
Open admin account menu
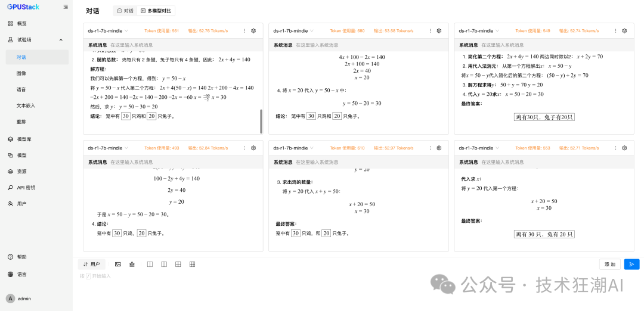click(20, 298)
